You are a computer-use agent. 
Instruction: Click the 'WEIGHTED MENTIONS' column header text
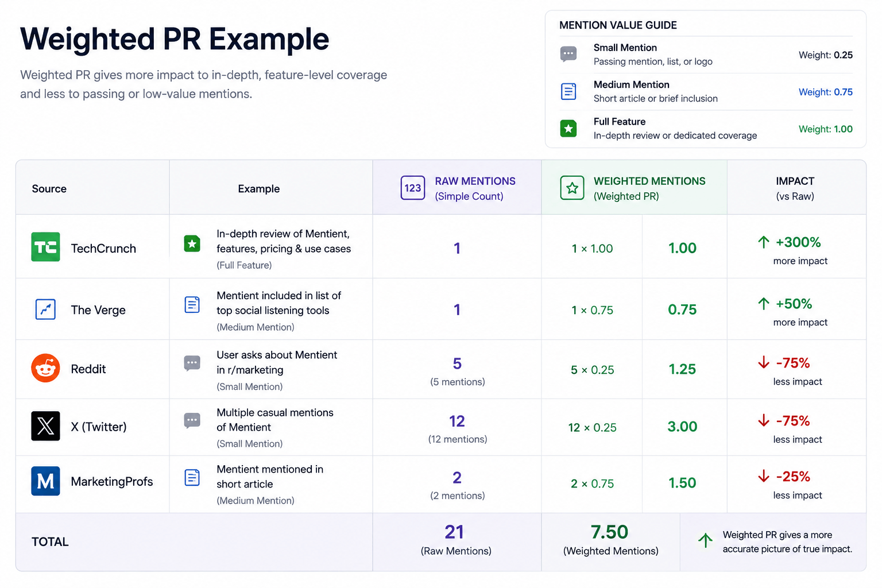(x=649, y=181)
